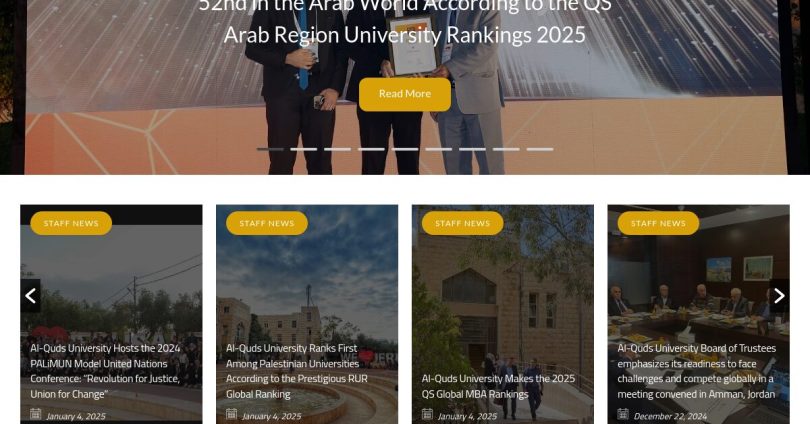Viewport: 810px width, 424px height.
Task: Click QS Arab Region University Rankings headline
Action: (405, 22)
